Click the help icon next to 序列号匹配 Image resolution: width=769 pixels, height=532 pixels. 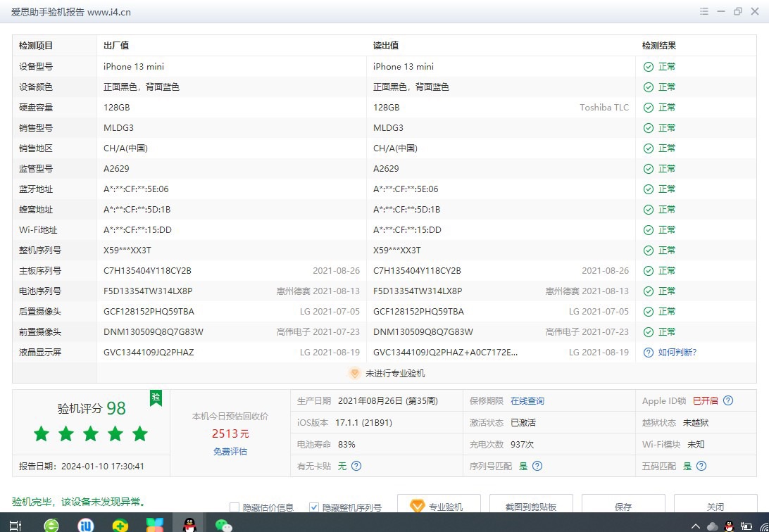(x=537, y=466)
